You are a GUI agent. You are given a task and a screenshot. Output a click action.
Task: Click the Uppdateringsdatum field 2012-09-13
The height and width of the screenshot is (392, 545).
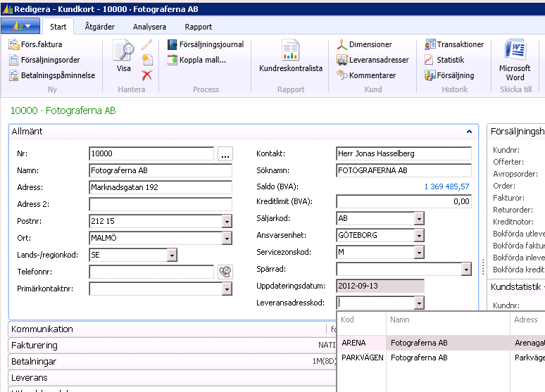[x=380, y=286]
